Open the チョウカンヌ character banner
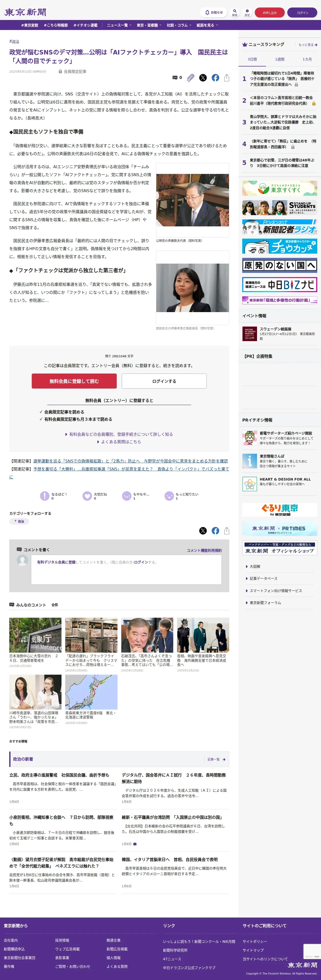 [279, 246]
